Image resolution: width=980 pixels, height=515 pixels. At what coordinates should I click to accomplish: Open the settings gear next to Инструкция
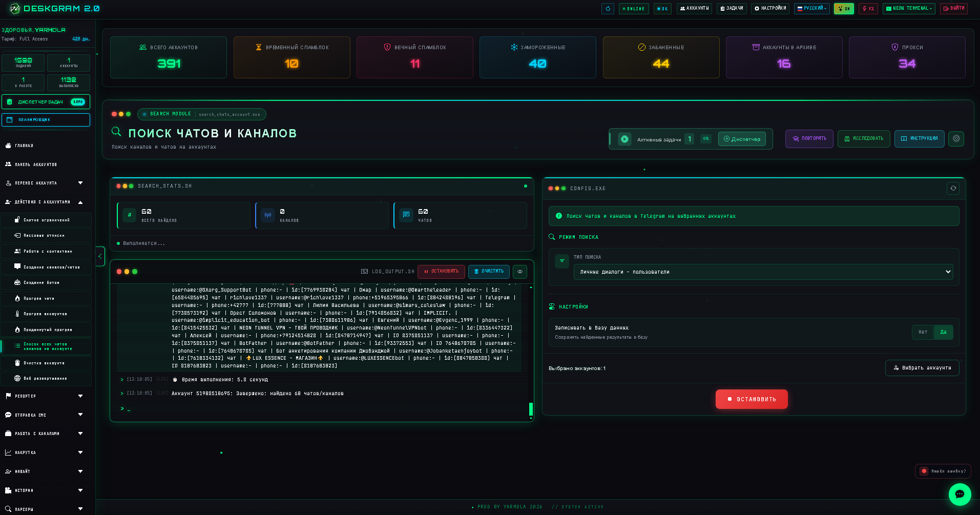(x=956, y=138)
